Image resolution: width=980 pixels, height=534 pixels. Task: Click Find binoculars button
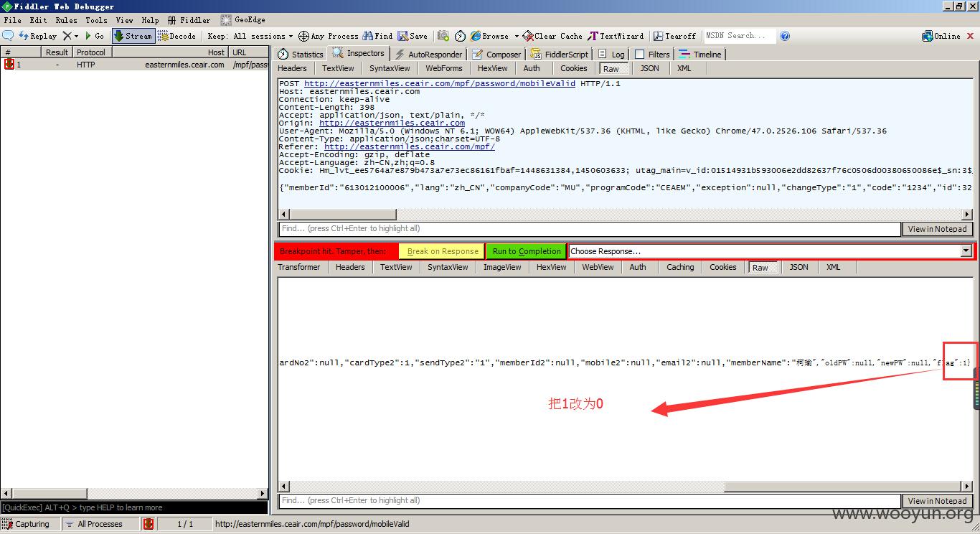tap(378, 36)
